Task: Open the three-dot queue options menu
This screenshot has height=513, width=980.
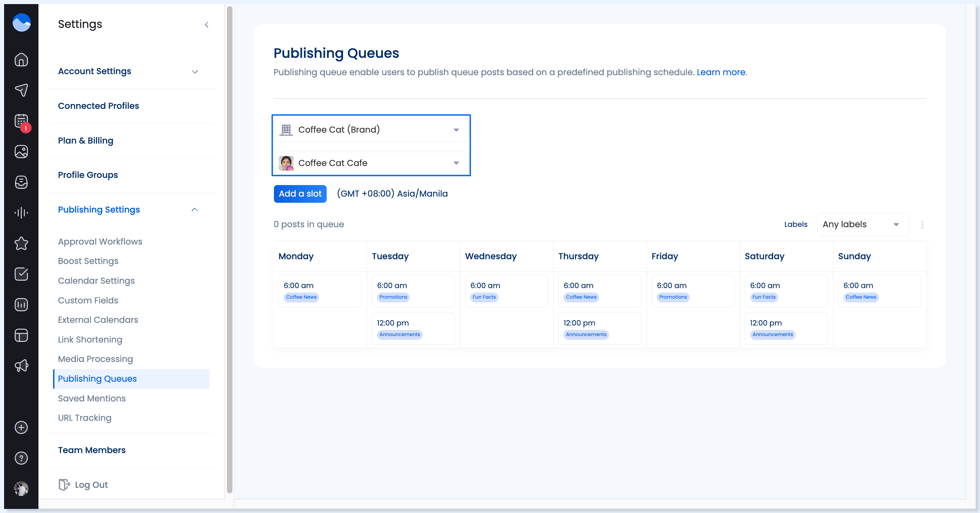Action: (922, 225)
